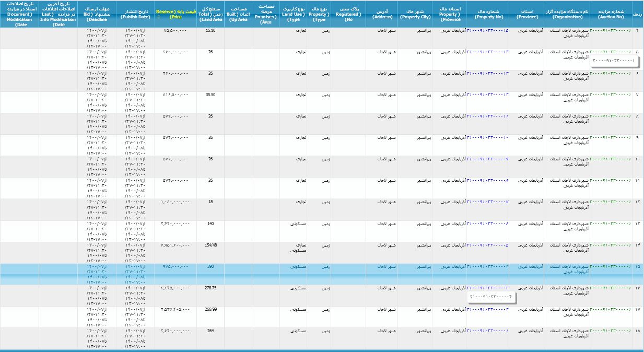
Task: Click the Land Use Type column header
Action: [294, 14]
